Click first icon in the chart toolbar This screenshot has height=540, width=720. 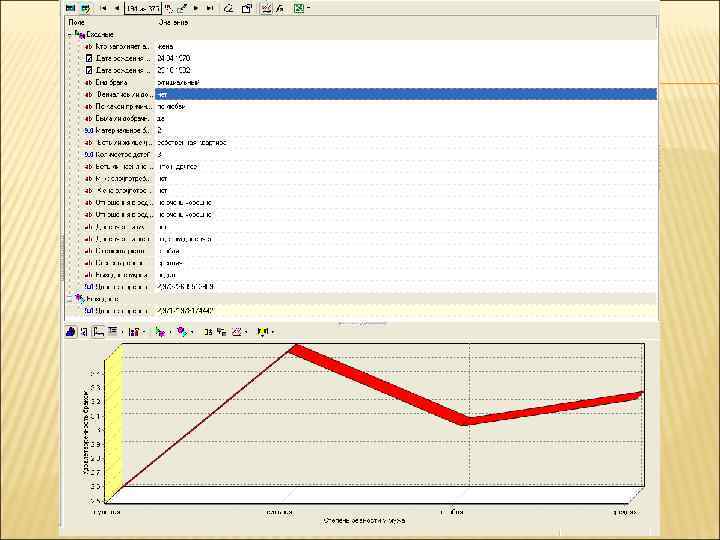click(x=71, y=331)
